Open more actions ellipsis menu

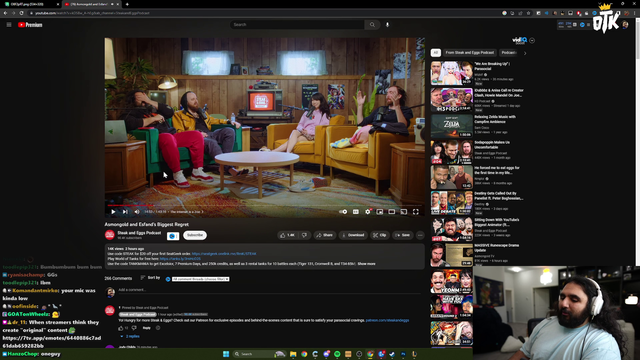pyautogui.click(x=420, y=235)
